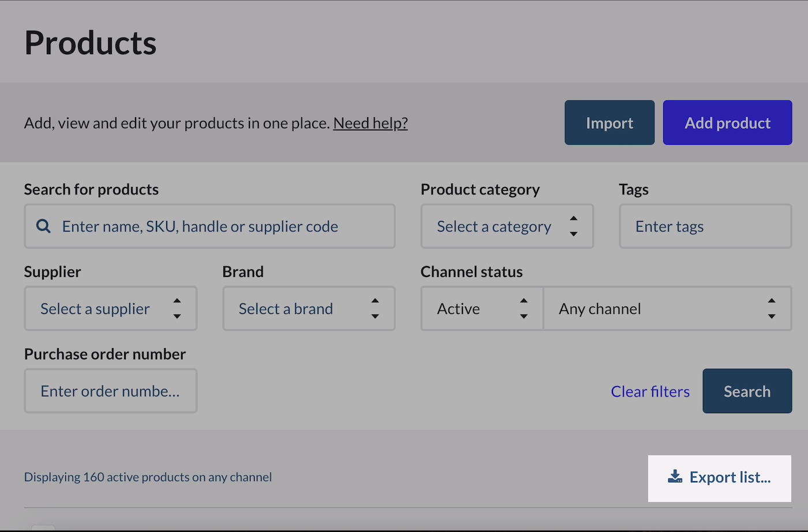Screen dimensions: 808x532
Task: Click the magnifying glass search icon
Action: point(43,226)
